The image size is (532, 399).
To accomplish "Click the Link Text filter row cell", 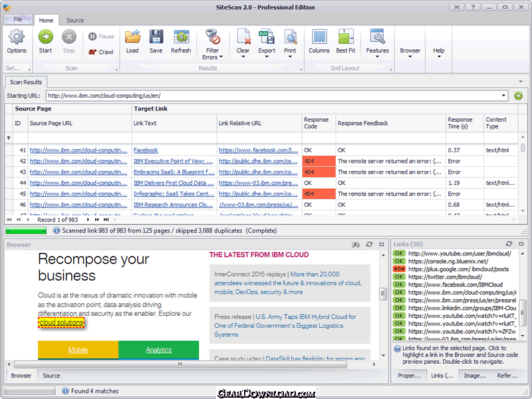I will 174,138.
